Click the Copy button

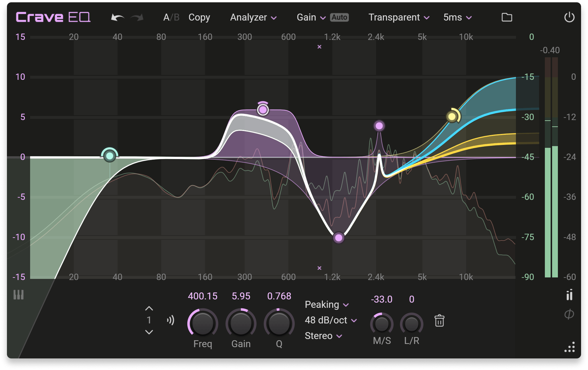199,18
